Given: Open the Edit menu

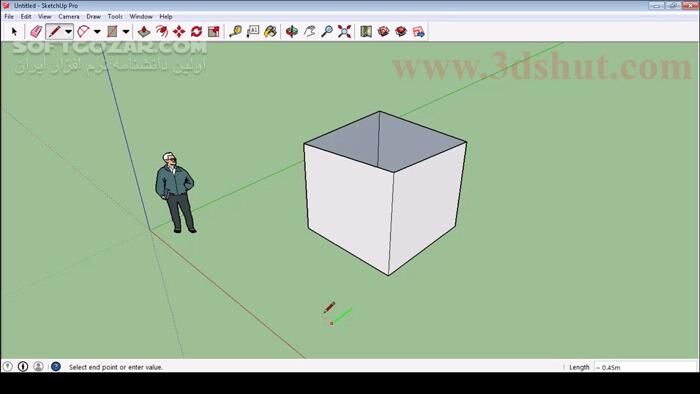Looking at the screenshot, I should [26, 17].
